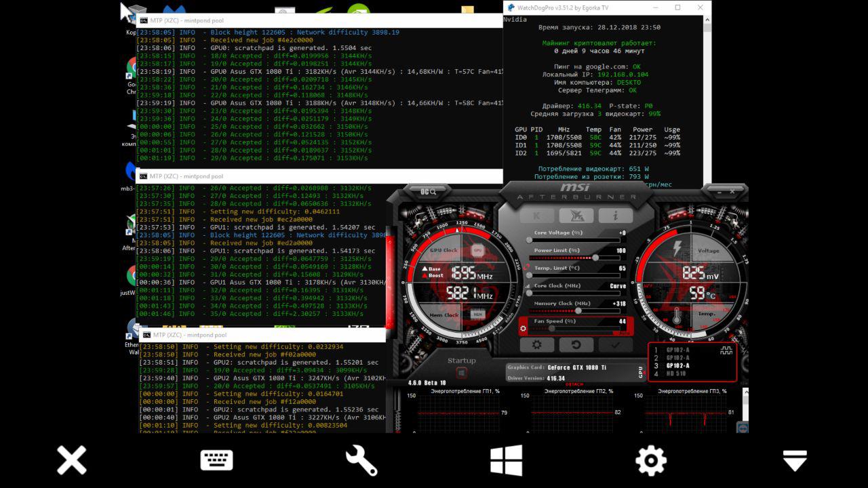
Task: Click the console icon of the bottom MTP (XZC) window
Action: [146, 335]
